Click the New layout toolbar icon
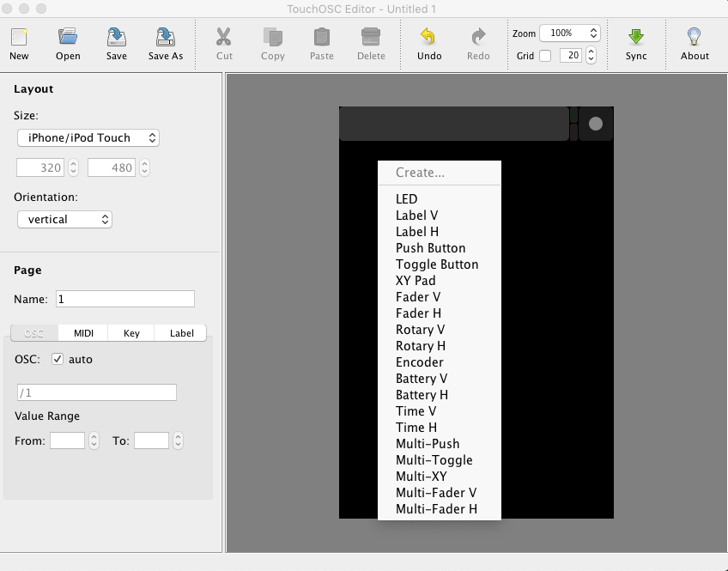The height and width of the screenshot is (571, 728). [19, 37]
